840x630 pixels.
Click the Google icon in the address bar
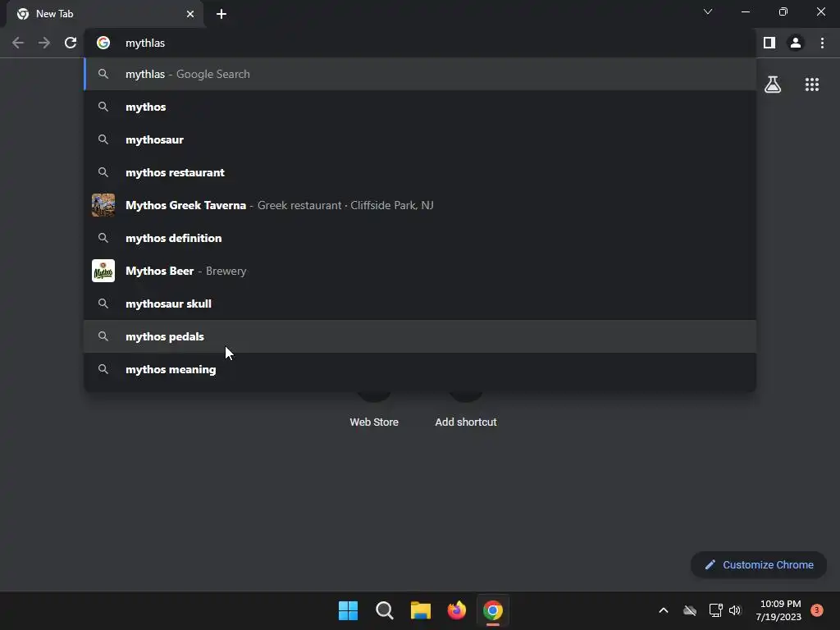(103, 43)
